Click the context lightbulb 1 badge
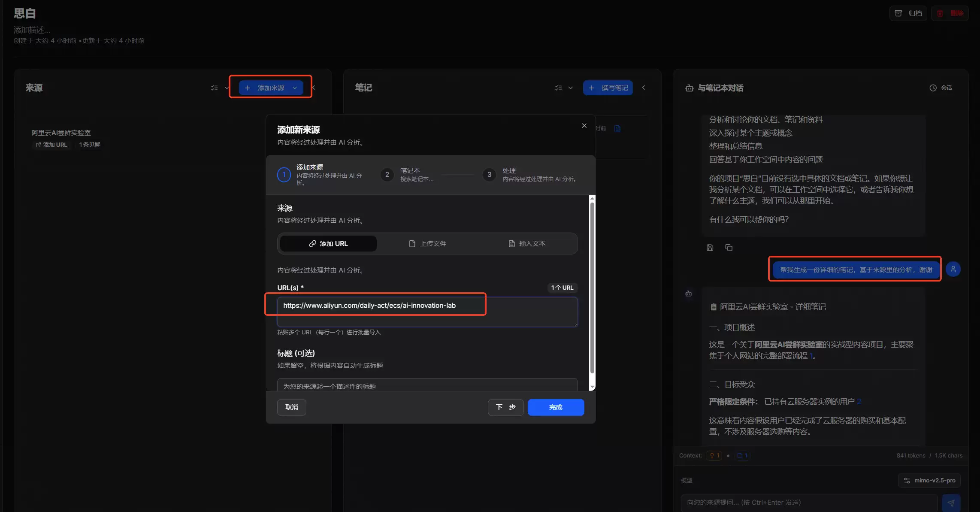This screenshot has width=980, height=512. pos(714,456)
